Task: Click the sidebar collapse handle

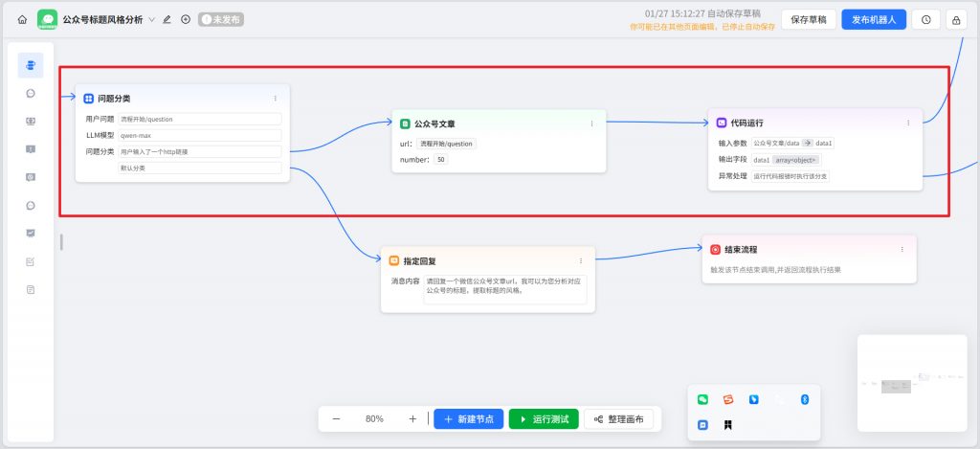Action: pos(61,242)
